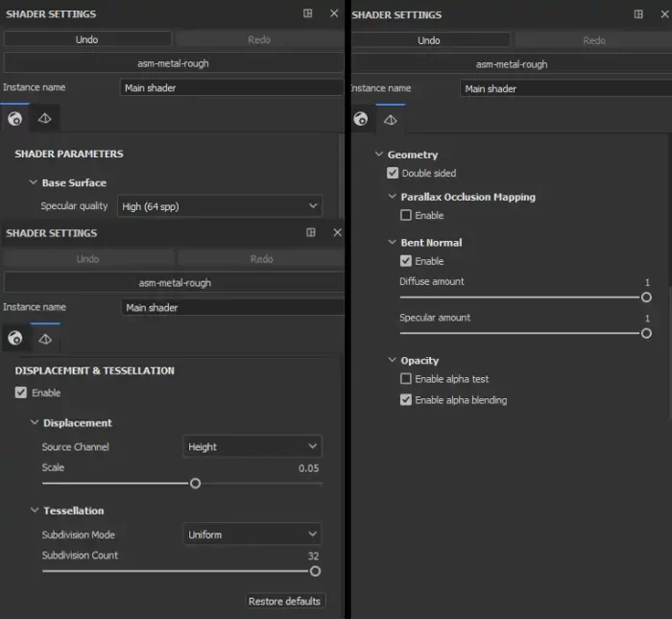Screen dimensions: 672x619
Task: Click dock icon in Displacement panel header
Action: coord(310,232)
